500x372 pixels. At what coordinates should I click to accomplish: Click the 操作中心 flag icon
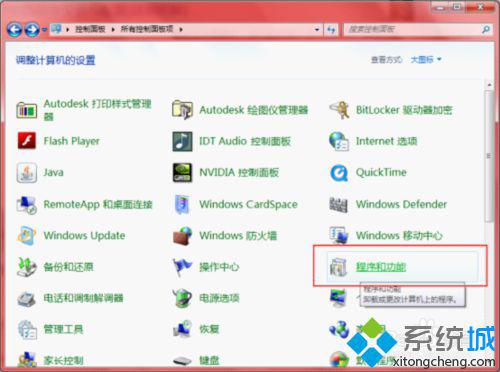pyautogui.click(x=182, y=267)
